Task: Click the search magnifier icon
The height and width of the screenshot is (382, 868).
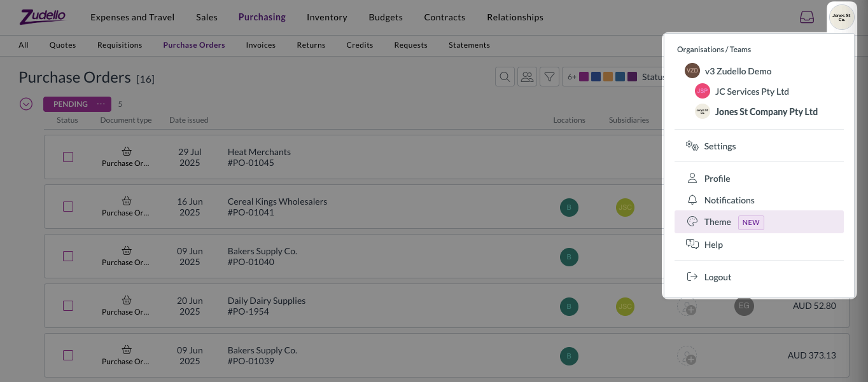Action: pos(505,77)
